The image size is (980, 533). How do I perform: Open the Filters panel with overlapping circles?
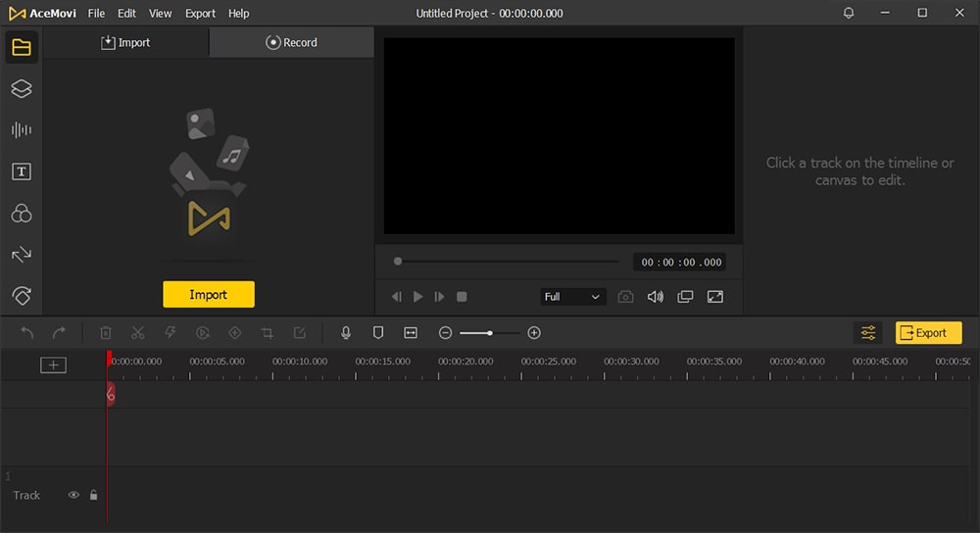pos(22,213)
